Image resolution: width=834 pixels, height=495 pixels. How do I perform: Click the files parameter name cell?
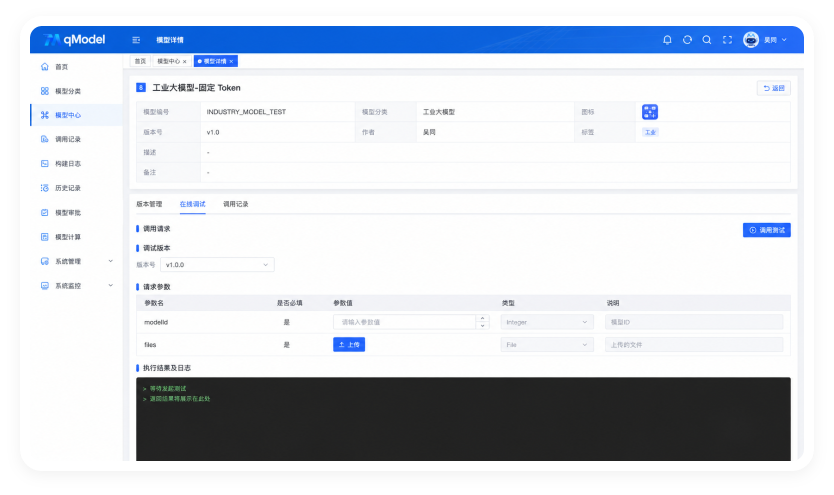[150, 345]
